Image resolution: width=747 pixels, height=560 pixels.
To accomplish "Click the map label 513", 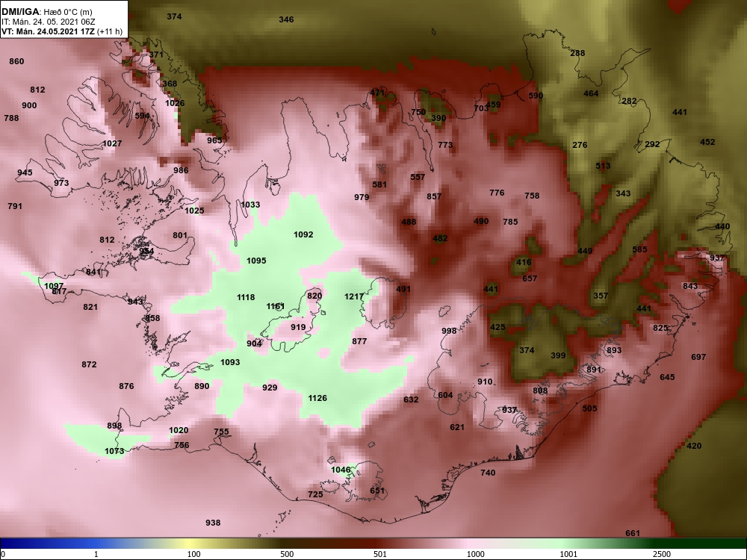I will click(x=603, y=166).
